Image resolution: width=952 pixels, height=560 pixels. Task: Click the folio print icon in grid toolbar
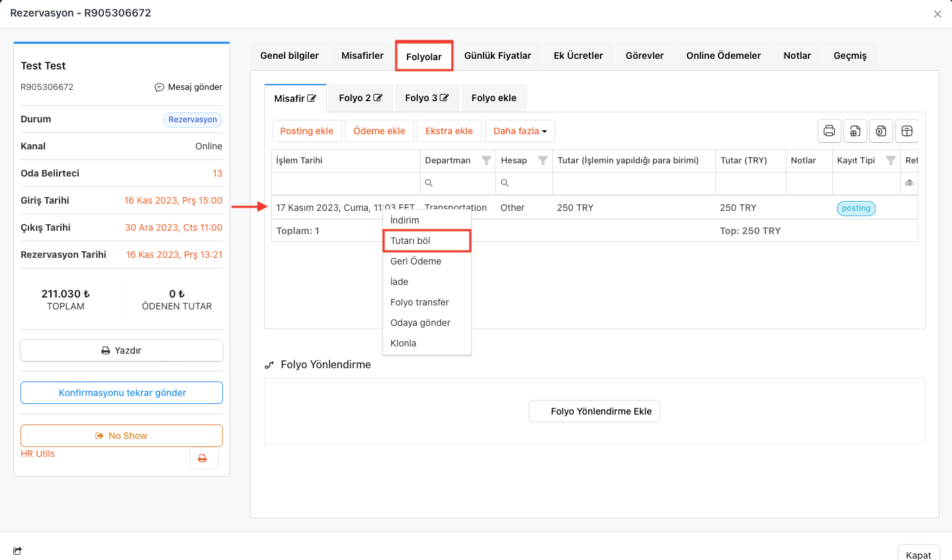pyautogui.click(x=829, y=131)
